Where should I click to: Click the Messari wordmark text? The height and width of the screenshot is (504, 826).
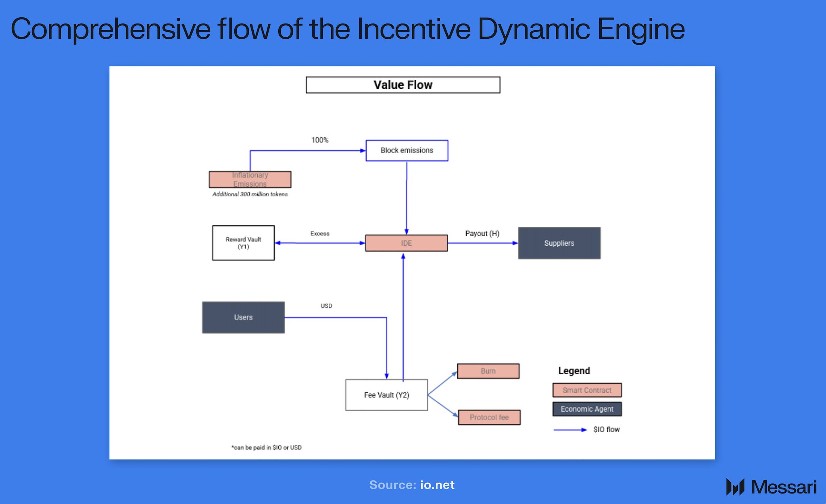point(784,487)
